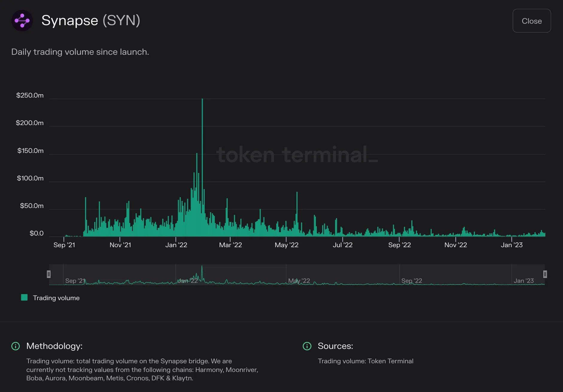Viewport: 563px width, 392px height.
Task: Click 'Trading volume: Token Terminal' source text
Action: [366, 361]
